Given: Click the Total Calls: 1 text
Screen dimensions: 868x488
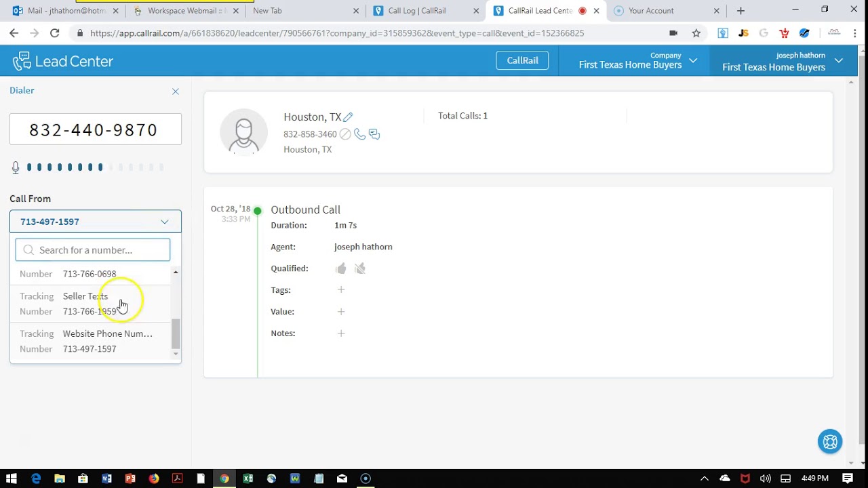Looking at the screenshot, I should click(462, 116).
